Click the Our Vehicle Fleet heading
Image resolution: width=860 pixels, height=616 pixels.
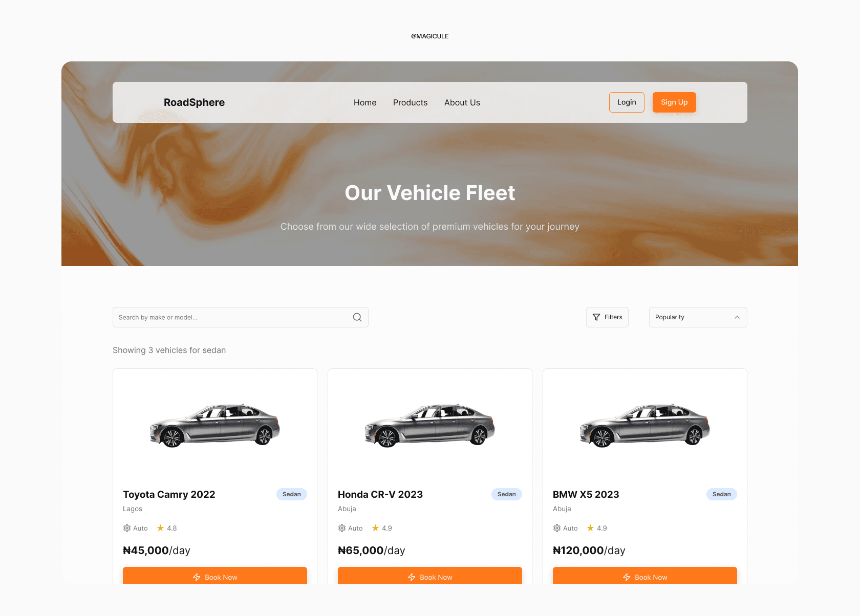pyautogui.click(x=430, y=193)
